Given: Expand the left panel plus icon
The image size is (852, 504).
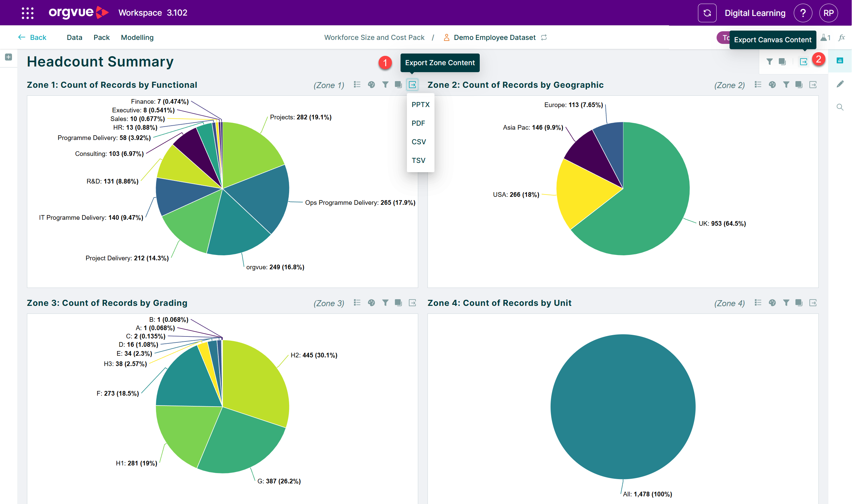Looking at the screenshot, I should pyautogui.click(x=9, y=57).
